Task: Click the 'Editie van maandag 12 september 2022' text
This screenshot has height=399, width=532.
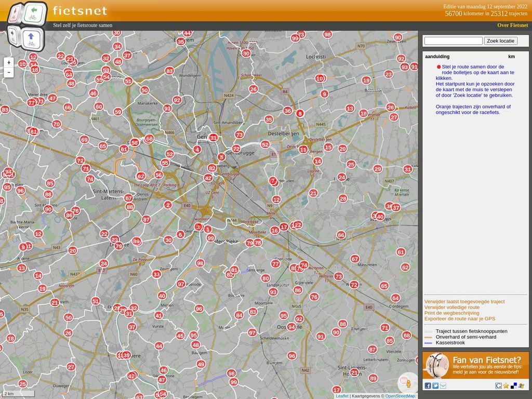Action: click(x=485, y=6)
